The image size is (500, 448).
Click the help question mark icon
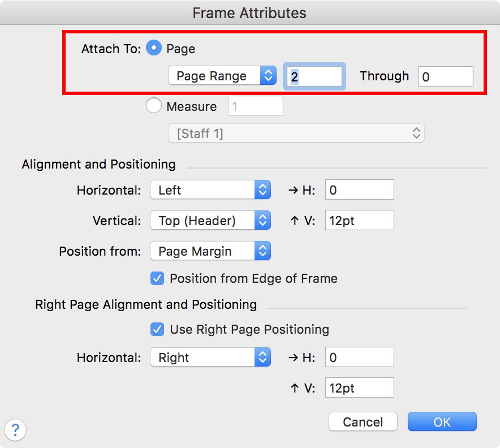point(15,428)
